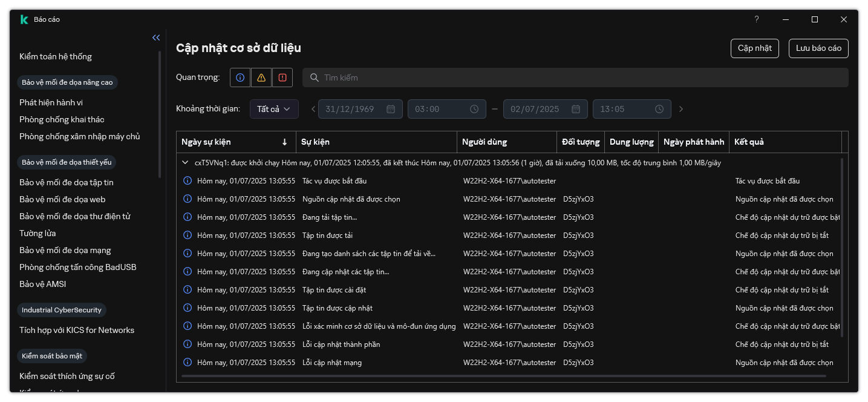The image size is (868, 402).
Task: Toggle critical events importance filter
Action: (x=282, y=77)
